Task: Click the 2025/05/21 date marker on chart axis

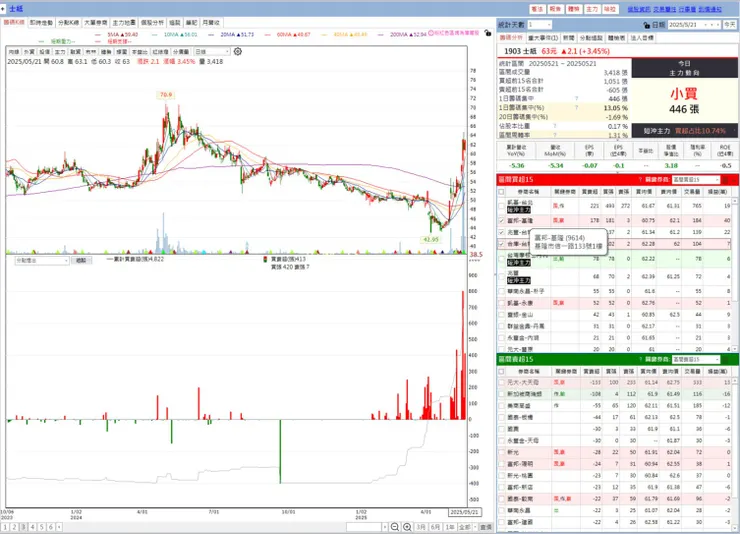Action: pyautogui.click(x=464, y=512)
